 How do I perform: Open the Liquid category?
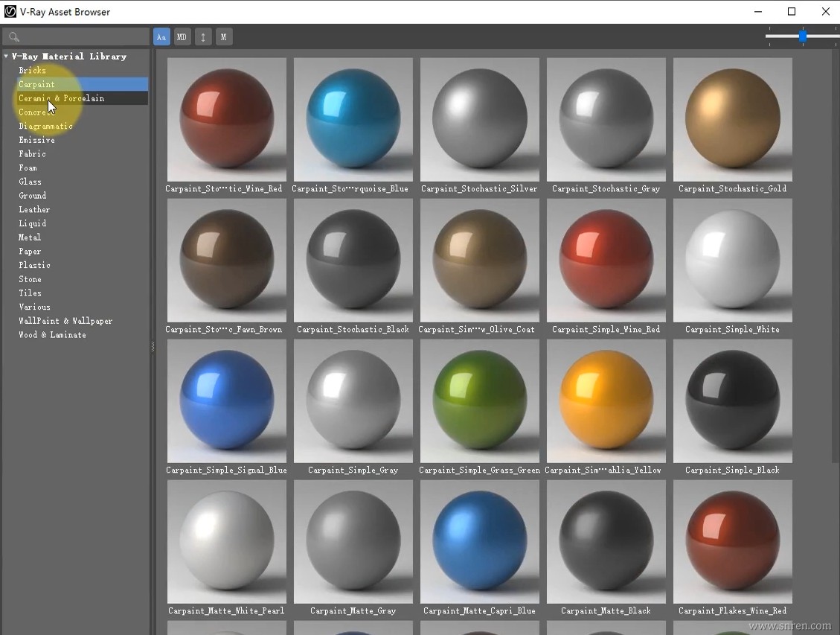(x=32, y=223)
